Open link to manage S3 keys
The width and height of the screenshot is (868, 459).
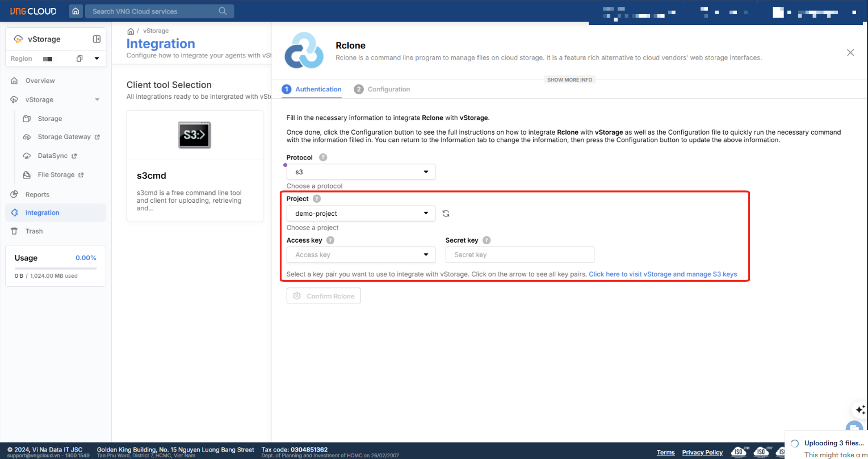[662, 274]
